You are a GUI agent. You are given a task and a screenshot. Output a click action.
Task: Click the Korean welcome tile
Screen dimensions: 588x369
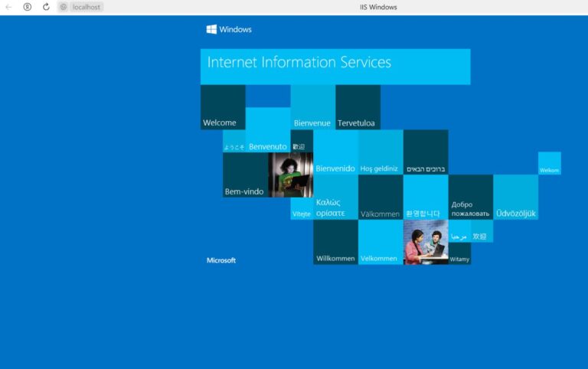pyautogui.click(x=426, y=198)
